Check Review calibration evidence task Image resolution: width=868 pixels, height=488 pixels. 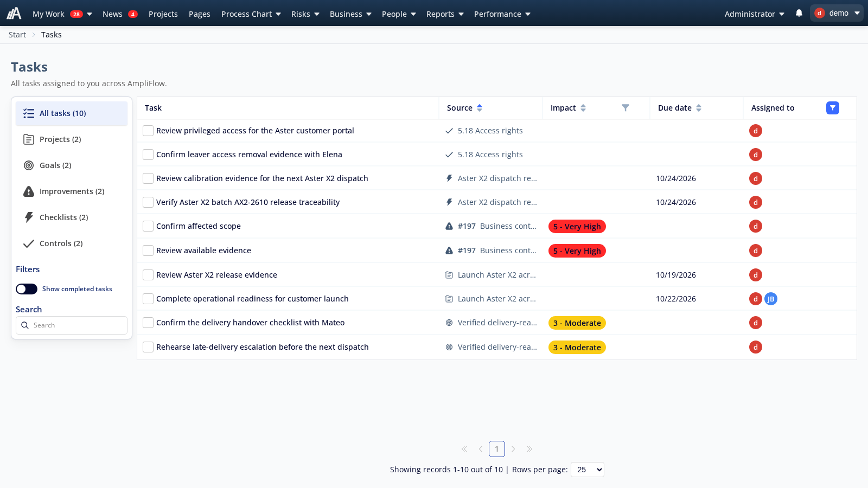(x=148, y=178)
